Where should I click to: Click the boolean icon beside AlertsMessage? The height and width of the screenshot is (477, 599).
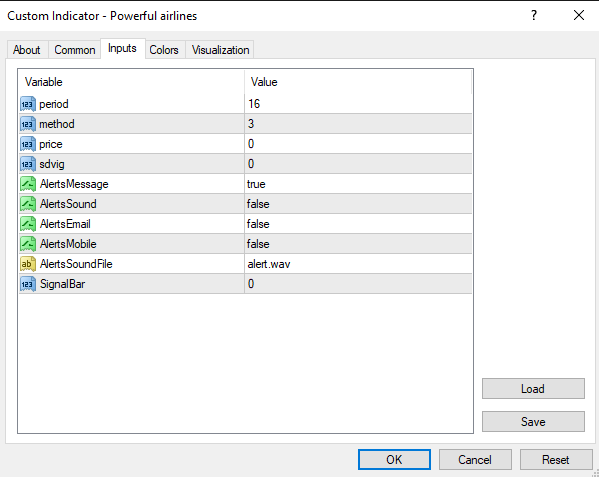28,184
